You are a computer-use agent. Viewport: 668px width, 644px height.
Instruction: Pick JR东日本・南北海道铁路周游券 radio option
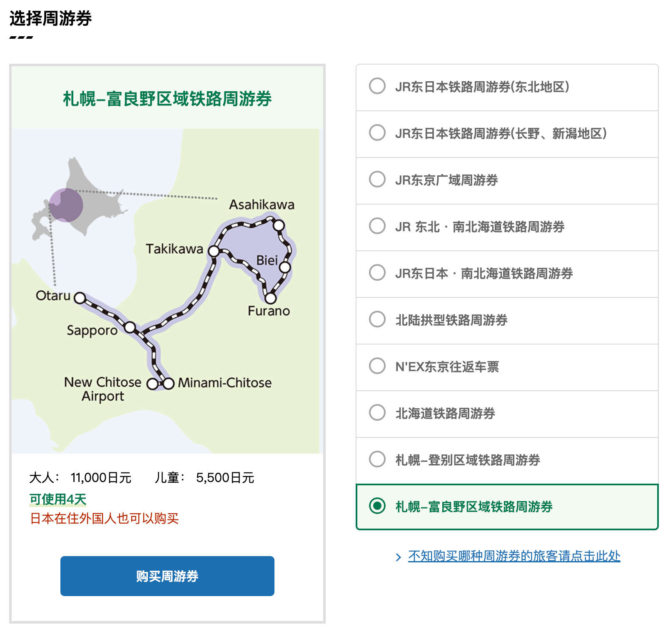377,273
